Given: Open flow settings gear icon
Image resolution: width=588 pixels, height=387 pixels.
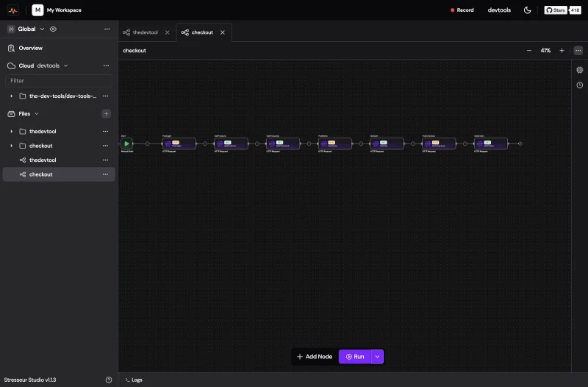Looking at the screenshot, I should click(580, 70).
